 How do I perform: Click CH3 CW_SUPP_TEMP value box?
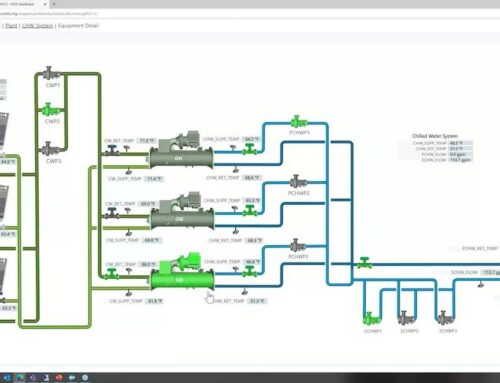(155, 301)
